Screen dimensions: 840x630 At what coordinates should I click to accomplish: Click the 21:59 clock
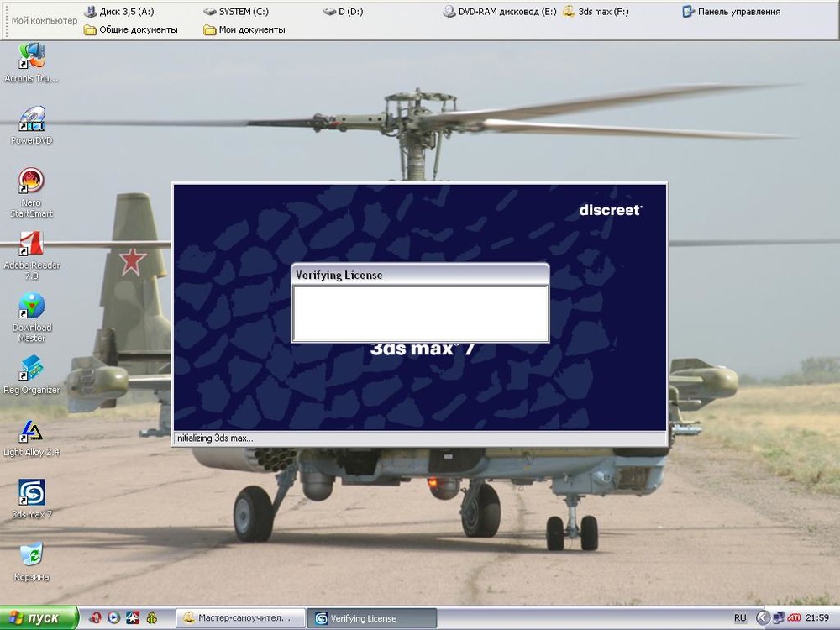(817, 618)
